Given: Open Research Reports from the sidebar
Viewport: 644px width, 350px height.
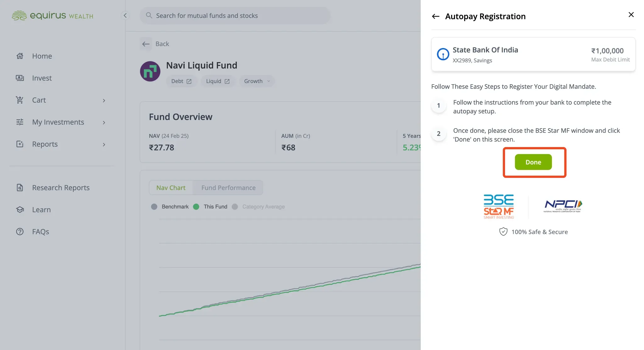Looking at the screenshot, I should coord(62,188).
